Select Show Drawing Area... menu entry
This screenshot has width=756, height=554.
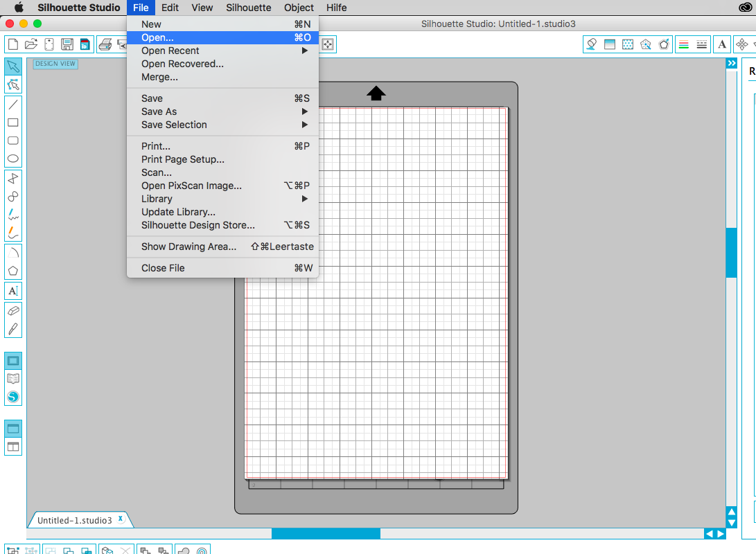click(222, 246)
